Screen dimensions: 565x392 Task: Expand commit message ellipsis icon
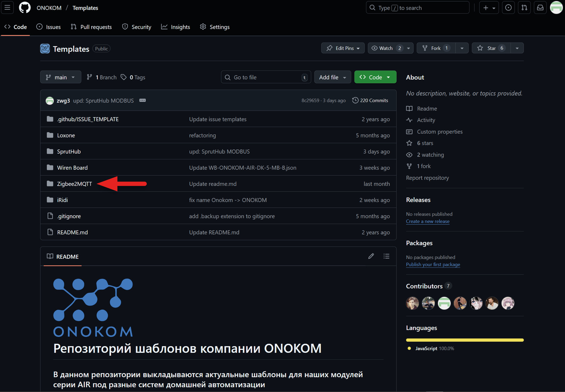click(142, 101)
